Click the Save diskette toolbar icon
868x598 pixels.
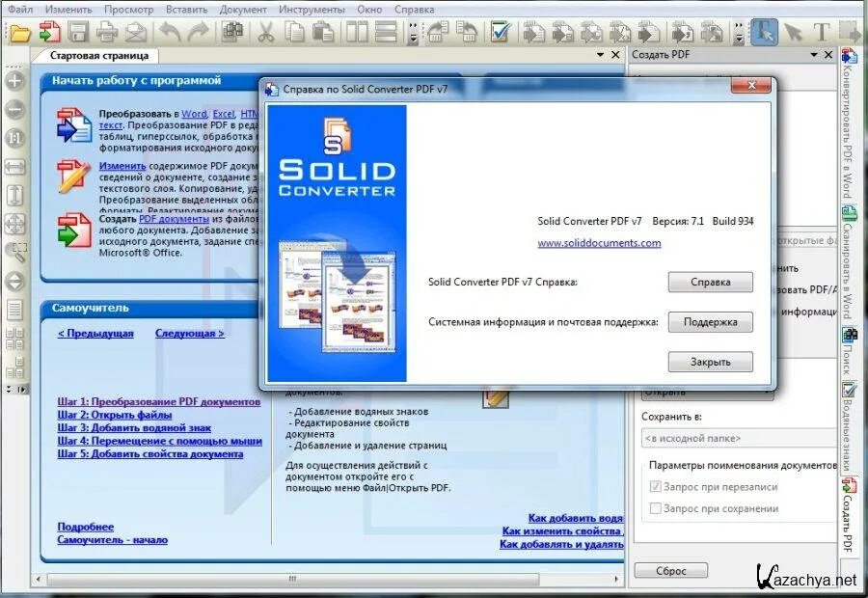click(78, 32)
